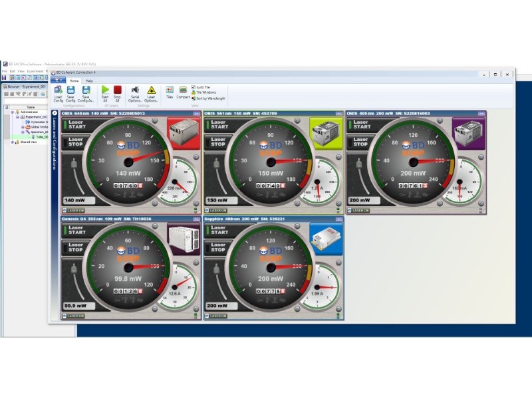
Task: Open Experiment menu in FACSDiva window
Action: pos(35,71)
